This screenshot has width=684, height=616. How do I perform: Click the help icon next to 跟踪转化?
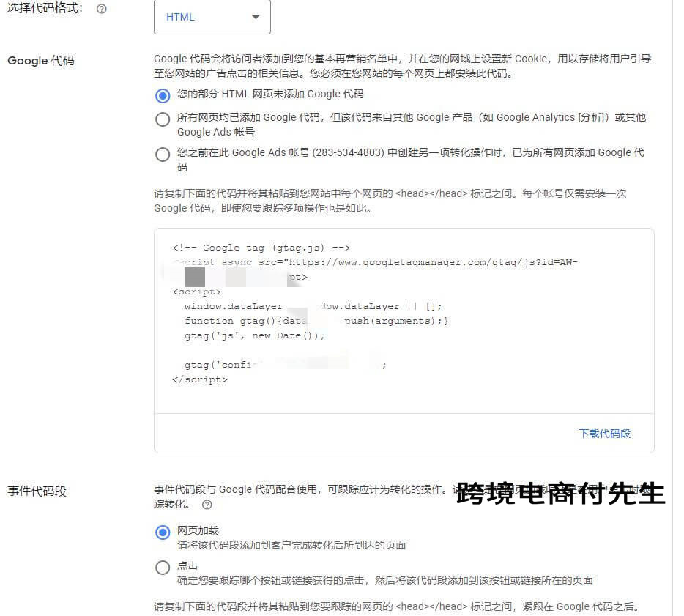(208, 505)
